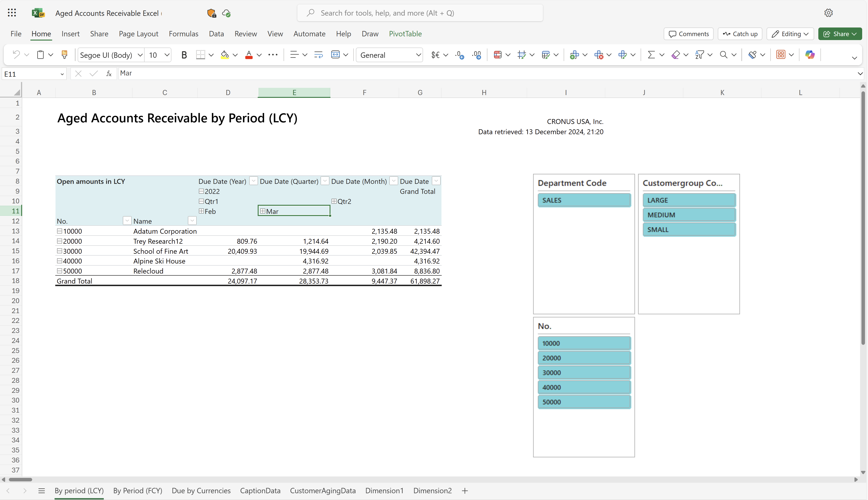The image size is (868, 500).
Task: Select the Bold formatting icon
Action: (184, 55)
